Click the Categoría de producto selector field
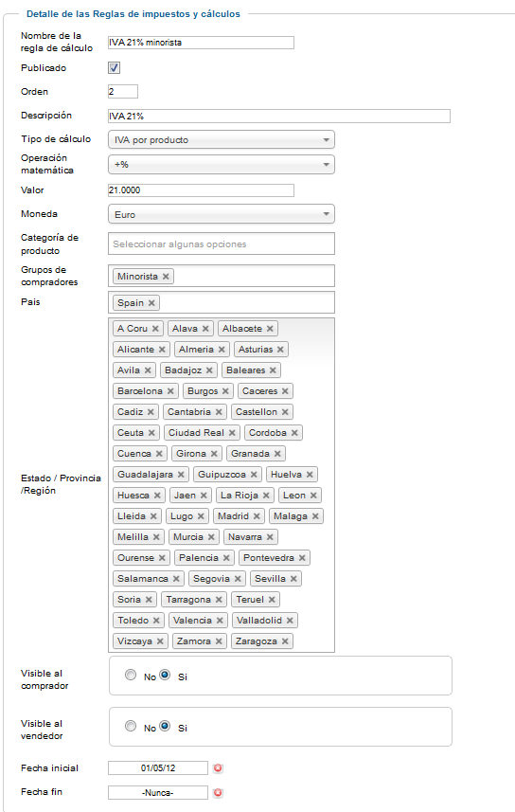 pos(222,244)
